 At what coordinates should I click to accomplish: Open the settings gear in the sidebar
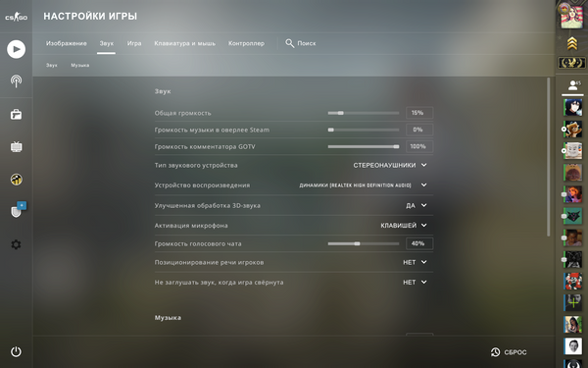click(x=16, y=244)
